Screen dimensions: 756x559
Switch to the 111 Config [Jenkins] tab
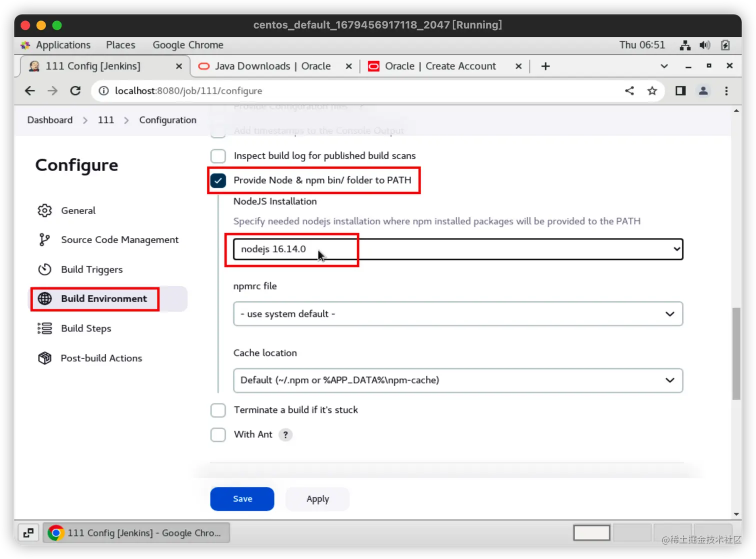tap(104, 66)
